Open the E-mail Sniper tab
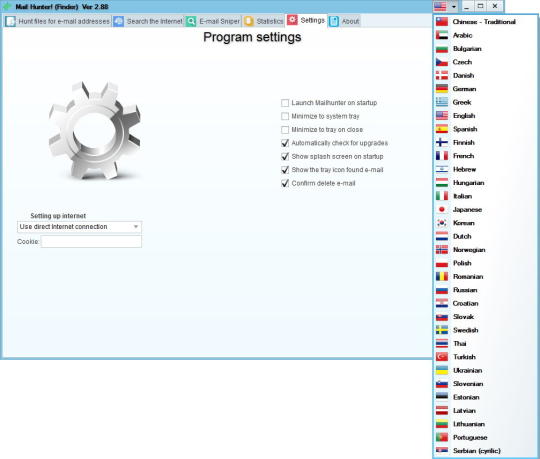540x459 pixels. point(213,21)
